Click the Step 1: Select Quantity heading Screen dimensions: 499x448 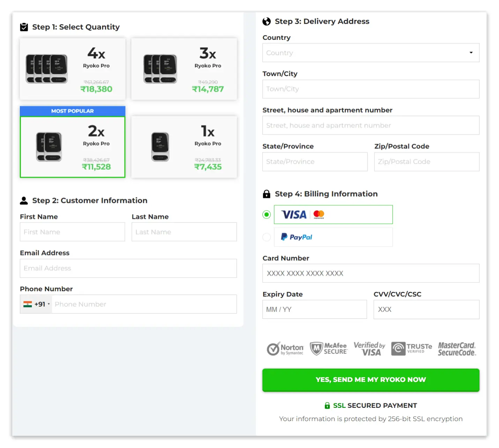[76, 27]
